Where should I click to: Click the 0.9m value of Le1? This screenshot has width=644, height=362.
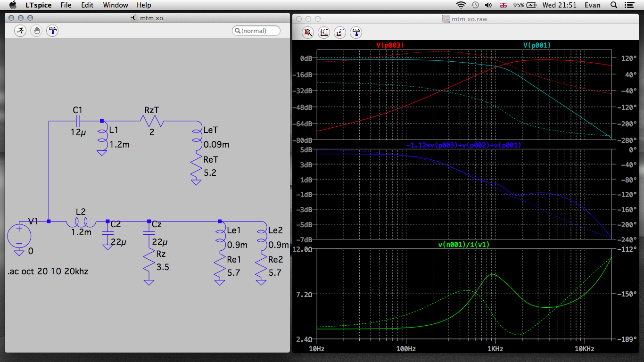pyautogui.click(x=237, y=245)
